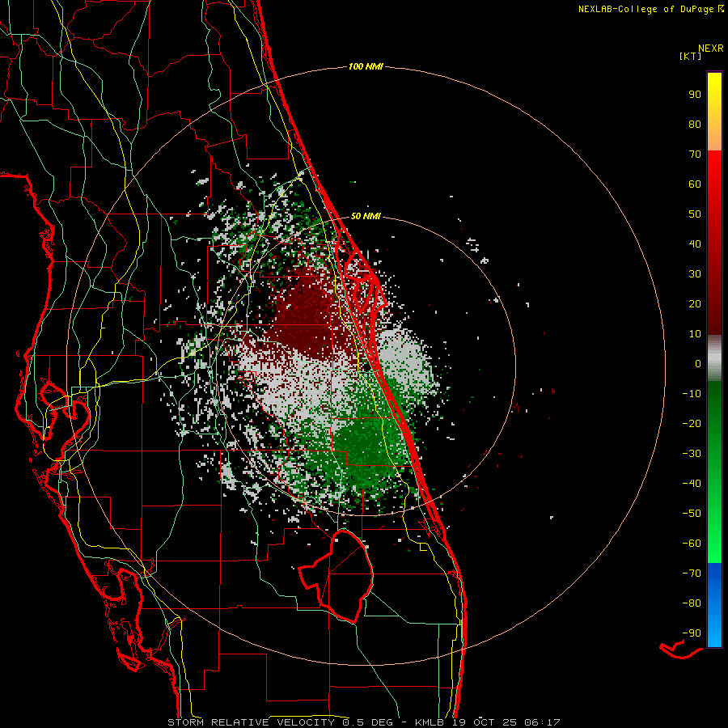Click the -20 value on the velocity scale

(692, 423)
